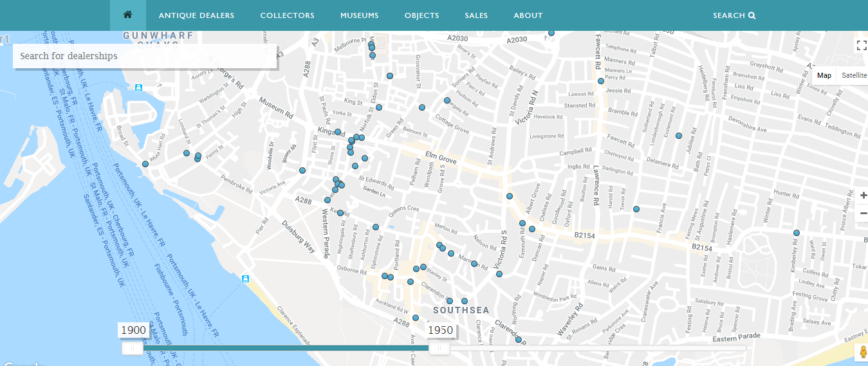Screen dimensions: 868x366
Task: Click the ferry terminal icon near Gunwharf
Action: 139,87
